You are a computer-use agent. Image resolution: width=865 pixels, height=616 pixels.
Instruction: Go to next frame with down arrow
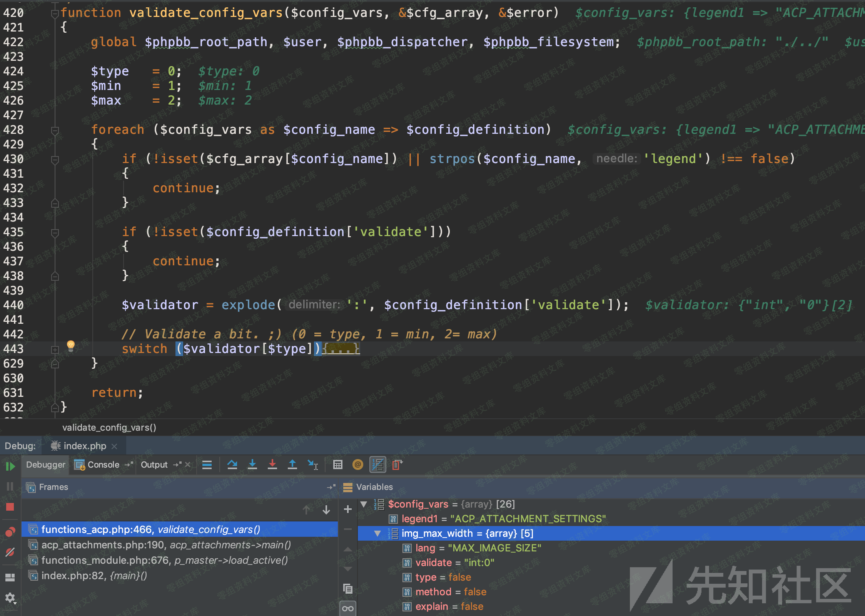coord(326,510)
